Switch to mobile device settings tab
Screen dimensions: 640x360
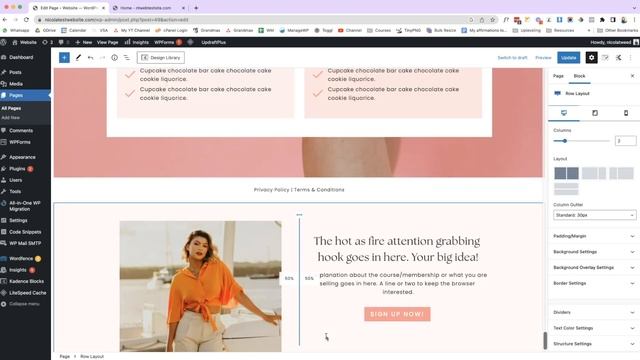tap(626, 113)
